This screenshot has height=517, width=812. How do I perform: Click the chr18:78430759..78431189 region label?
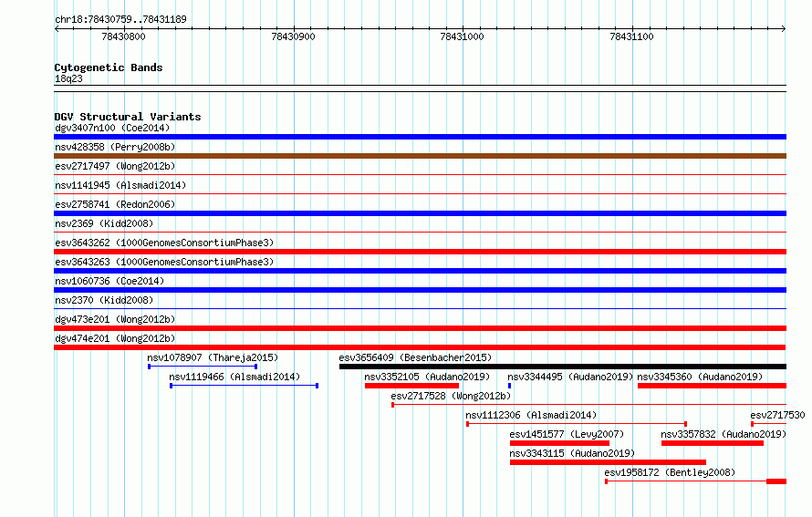[120, 19]
